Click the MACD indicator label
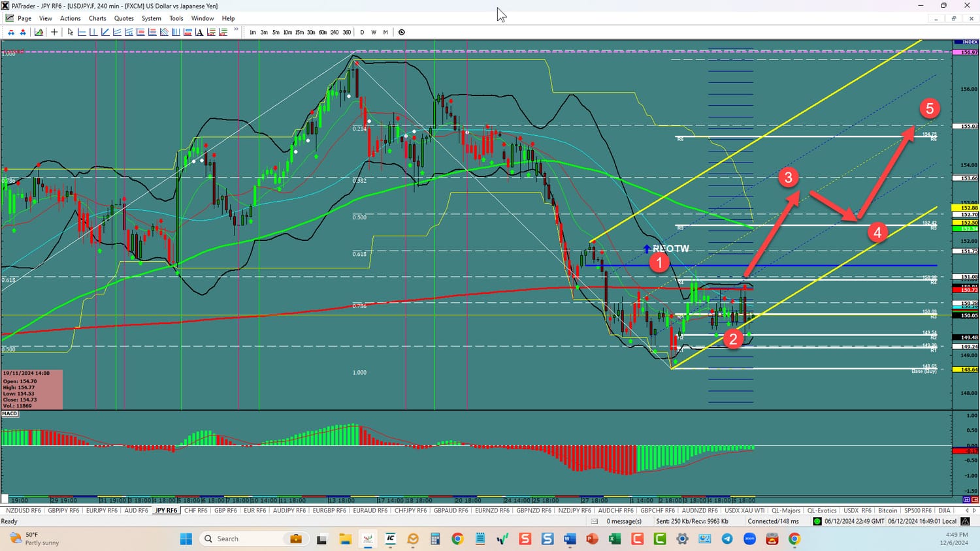 (10, 414)
